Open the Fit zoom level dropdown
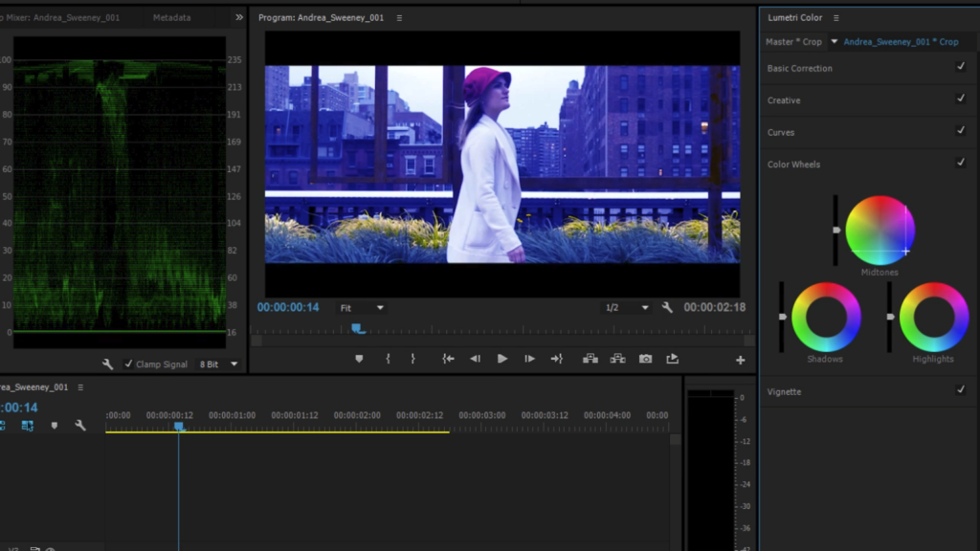This screenshot has width=980, height=551. [363, 308]
